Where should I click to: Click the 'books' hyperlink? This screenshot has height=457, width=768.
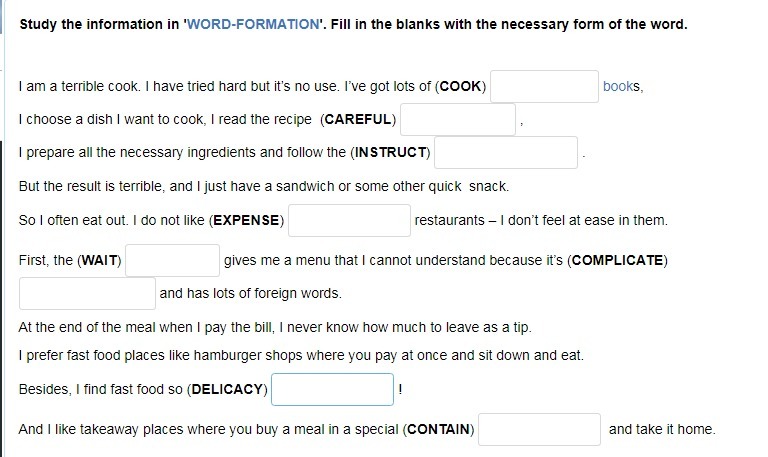point(618,86)
